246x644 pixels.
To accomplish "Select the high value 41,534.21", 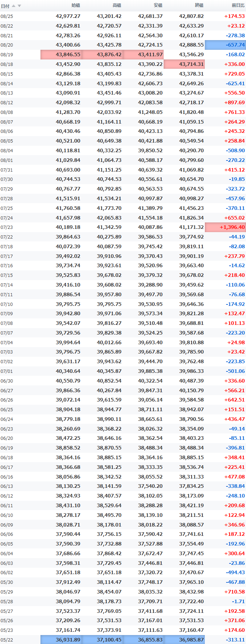I will coord(109,198).
